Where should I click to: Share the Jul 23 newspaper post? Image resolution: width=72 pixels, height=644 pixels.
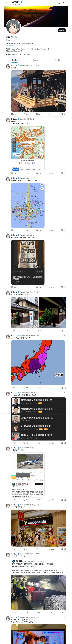pyautogui.click(x=65, y=287)
